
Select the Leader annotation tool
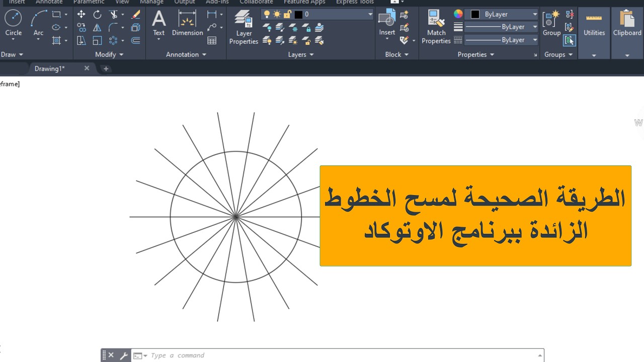tap(212, 28)
